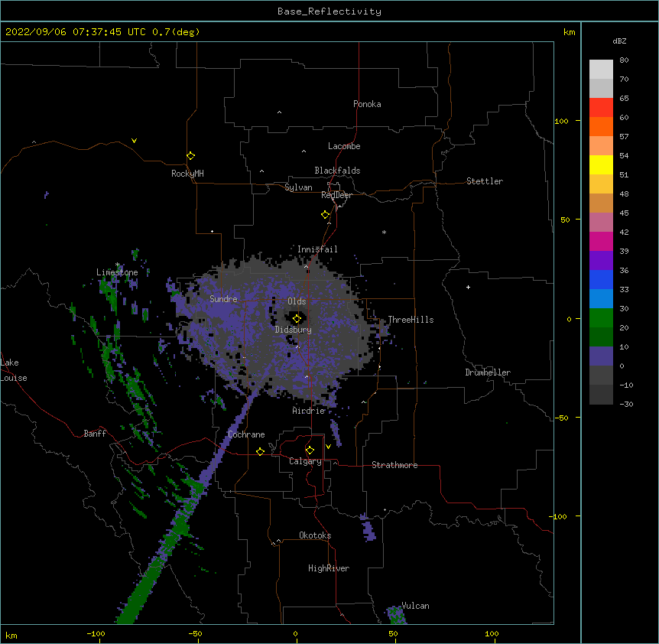Click the Airdrie city label
659x644 pixels.
(x=309, y=411)
